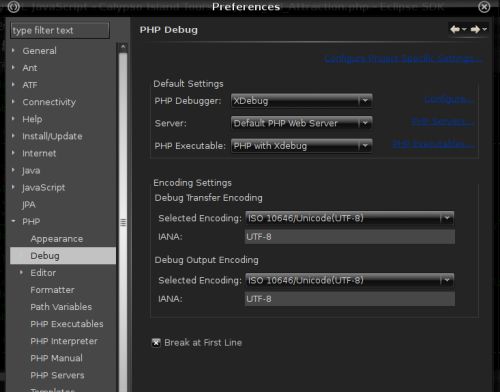500x392 pixels.
Task: Expand the General tree node arrow
Action: pos(13,50)
